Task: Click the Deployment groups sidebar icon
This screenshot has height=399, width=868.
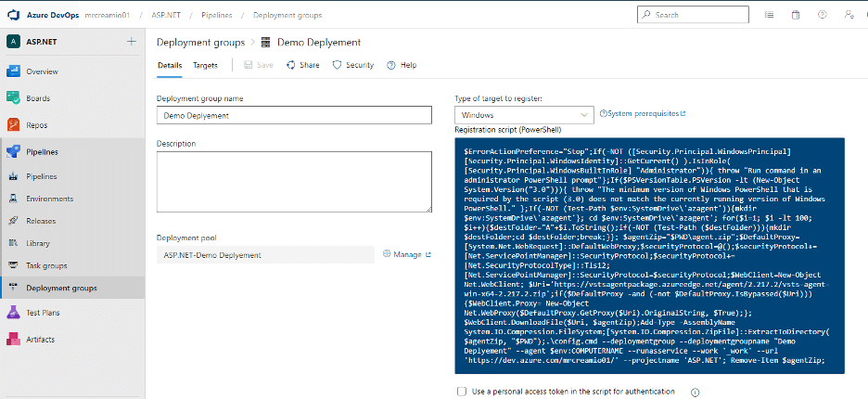Action: point(15,289)
